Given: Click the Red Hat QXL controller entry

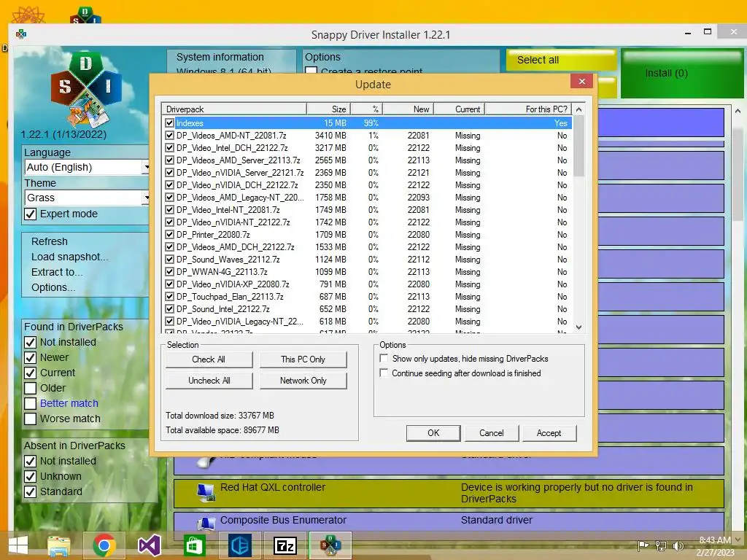Looking at the screenshot, I should tap(449, 494).
